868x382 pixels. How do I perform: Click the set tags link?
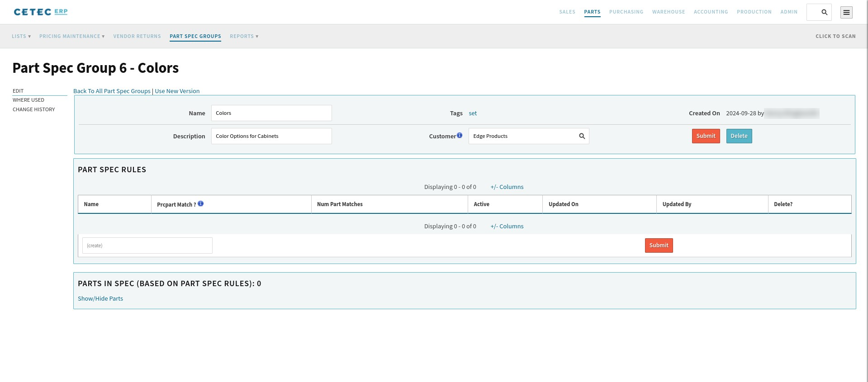coord(473,113)
